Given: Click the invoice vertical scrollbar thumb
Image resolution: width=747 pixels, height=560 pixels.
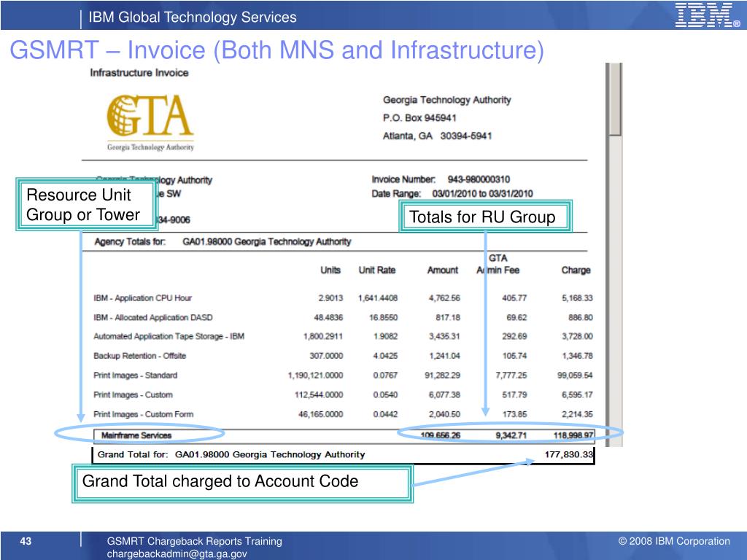Looking at the screenshot, I should (x=614, y=99).
